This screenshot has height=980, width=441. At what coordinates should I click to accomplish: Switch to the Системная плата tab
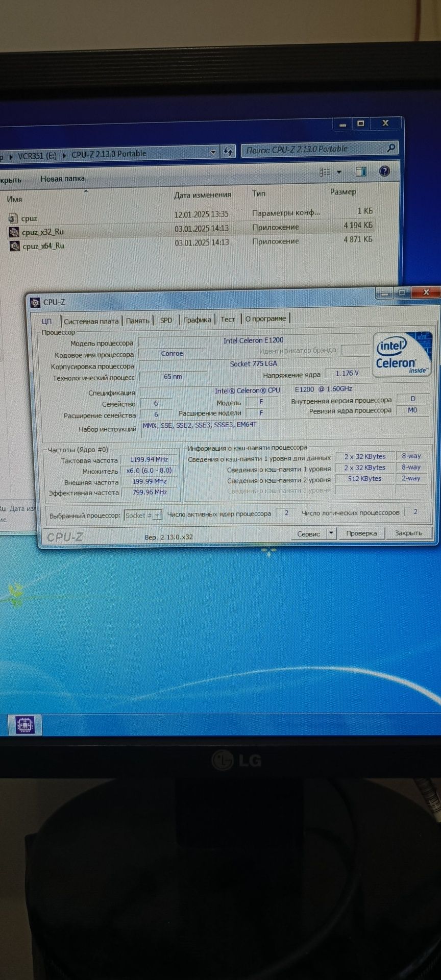pyautogui.click(x=91, y=321)
